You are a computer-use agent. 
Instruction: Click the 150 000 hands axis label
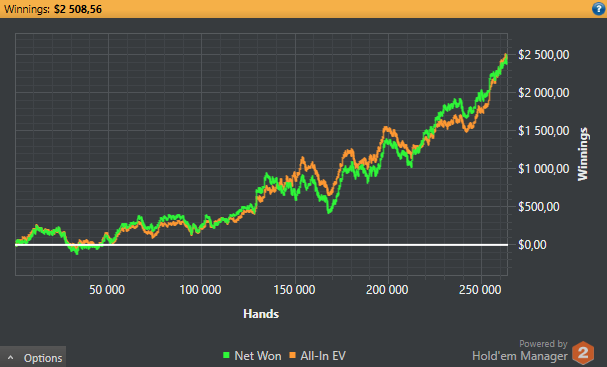pos(294,290)
